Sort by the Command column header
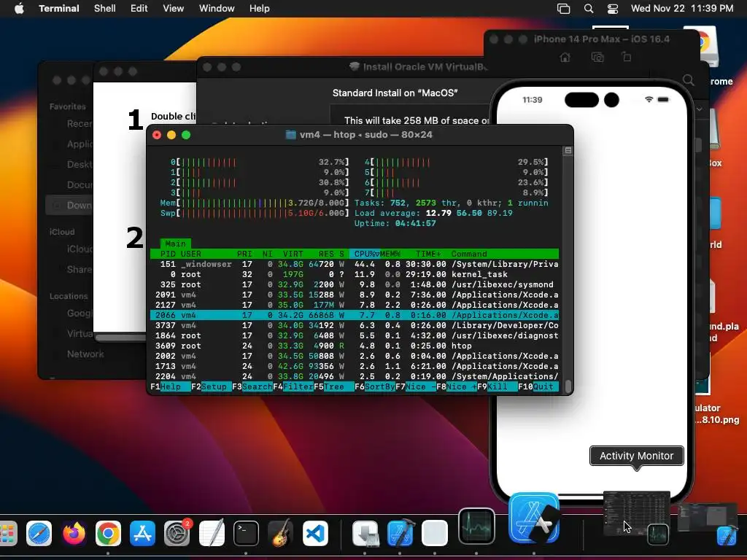 click(x=469, y=254)
